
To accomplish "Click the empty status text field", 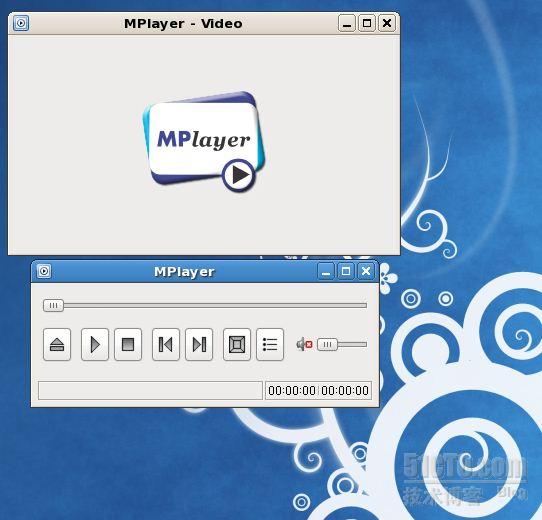I will pyautogui.click(x=150, y=391).
